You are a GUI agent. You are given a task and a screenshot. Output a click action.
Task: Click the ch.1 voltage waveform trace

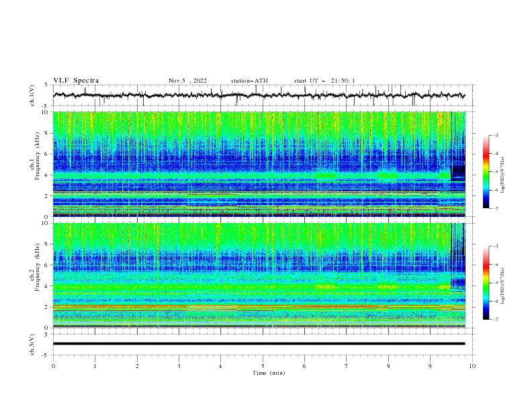click(259, 95)
